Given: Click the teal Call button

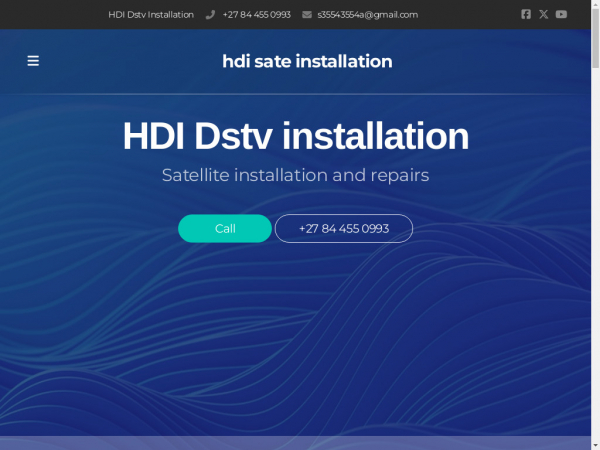Looking at the screenshot, I should click(x=225, y=228).
